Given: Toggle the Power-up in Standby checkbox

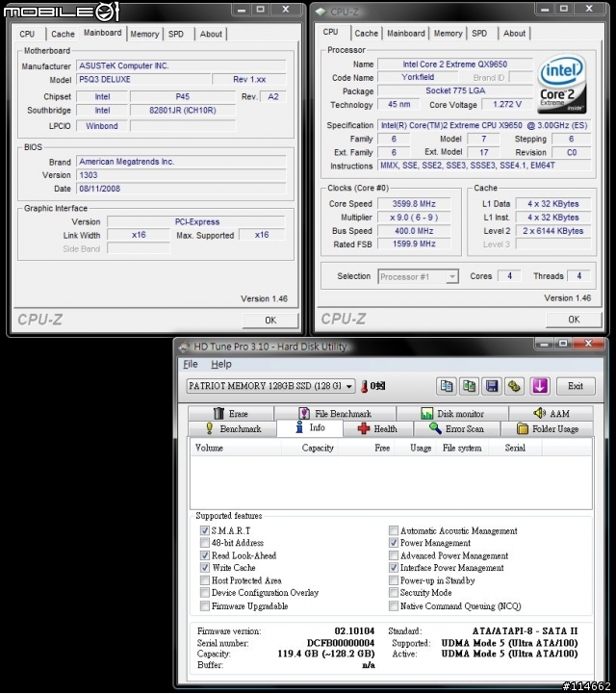Looking at the screenshot, I should coord(394,579).
